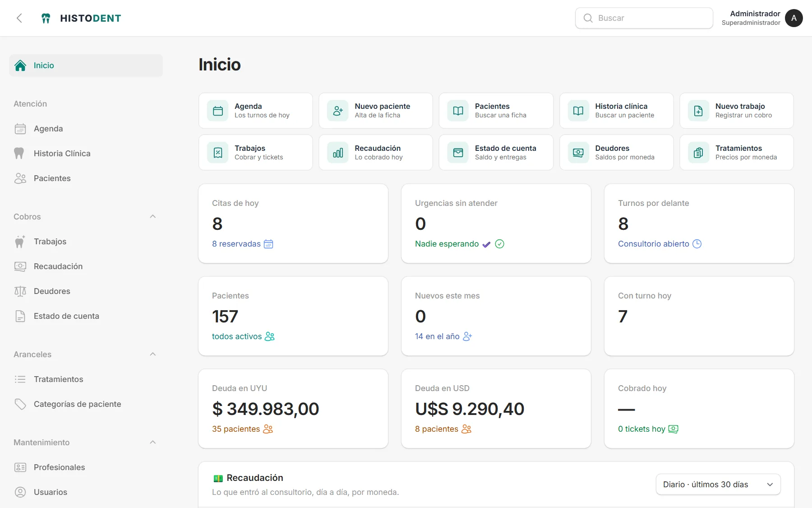
Task: Click the Recaudación bar chart icon in quick actions
Action: pyautogui.click(x=338, y=153)
